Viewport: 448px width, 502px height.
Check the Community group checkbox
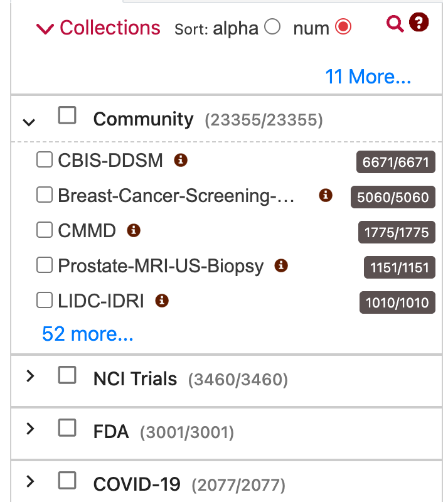click(x=67, y=115)
